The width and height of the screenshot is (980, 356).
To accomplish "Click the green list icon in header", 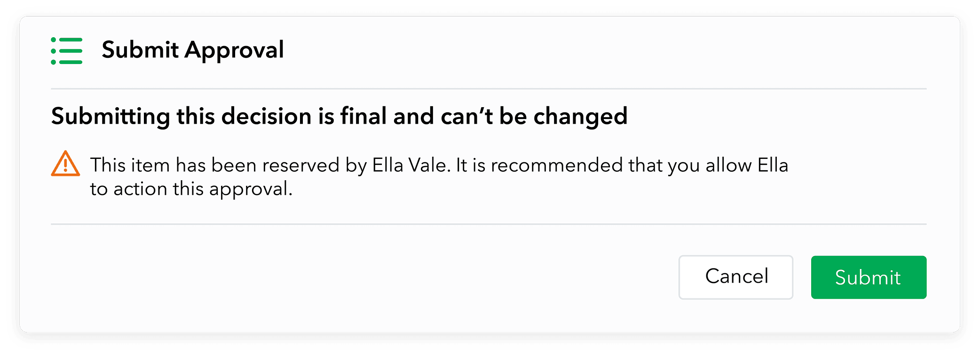I will 67,51.
